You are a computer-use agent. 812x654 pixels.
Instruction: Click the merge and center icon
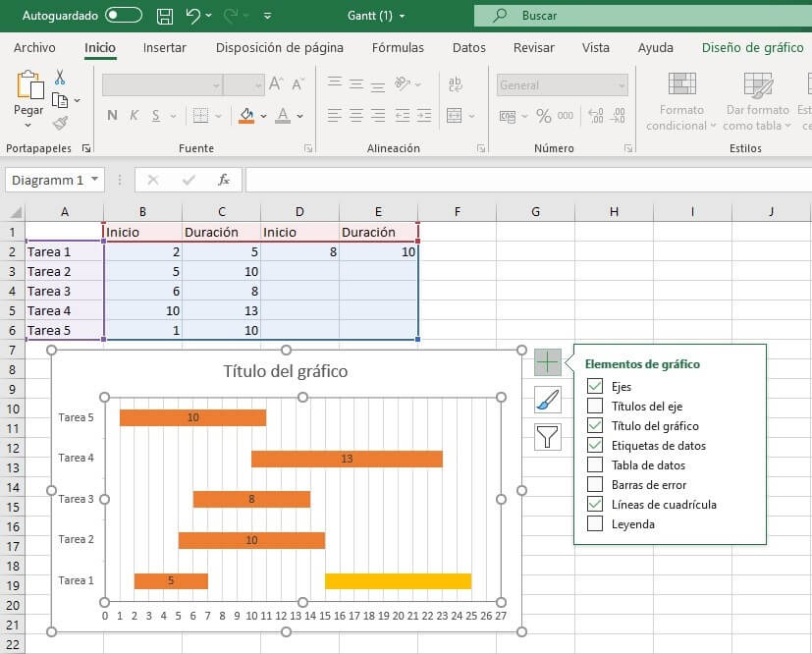[x=455, y=116]
